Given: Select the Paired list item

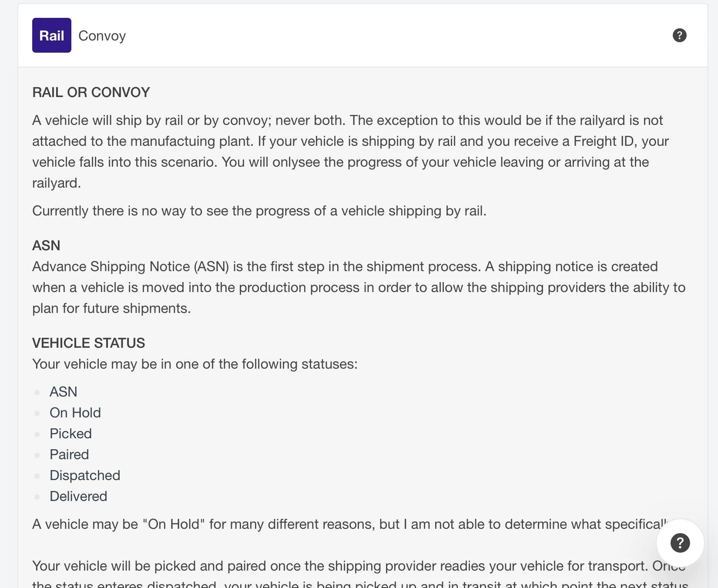Looking at the screenshot, I should (x=69, y=454).
